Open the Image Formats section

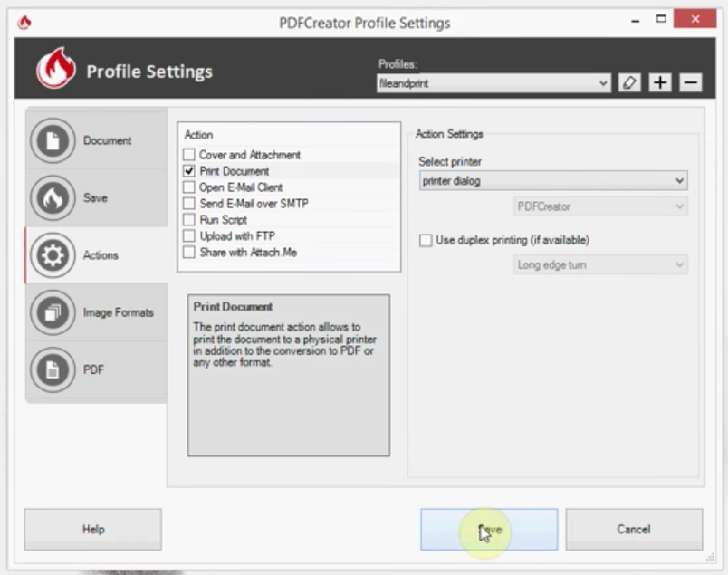click(x=94, y=311)
